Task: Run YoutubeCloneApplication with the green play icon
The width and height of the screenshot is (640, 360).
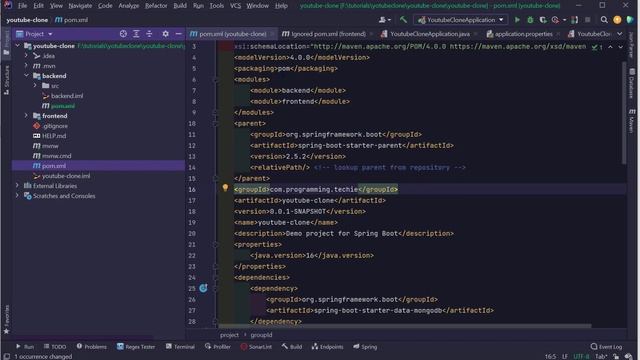Action: 517,20
